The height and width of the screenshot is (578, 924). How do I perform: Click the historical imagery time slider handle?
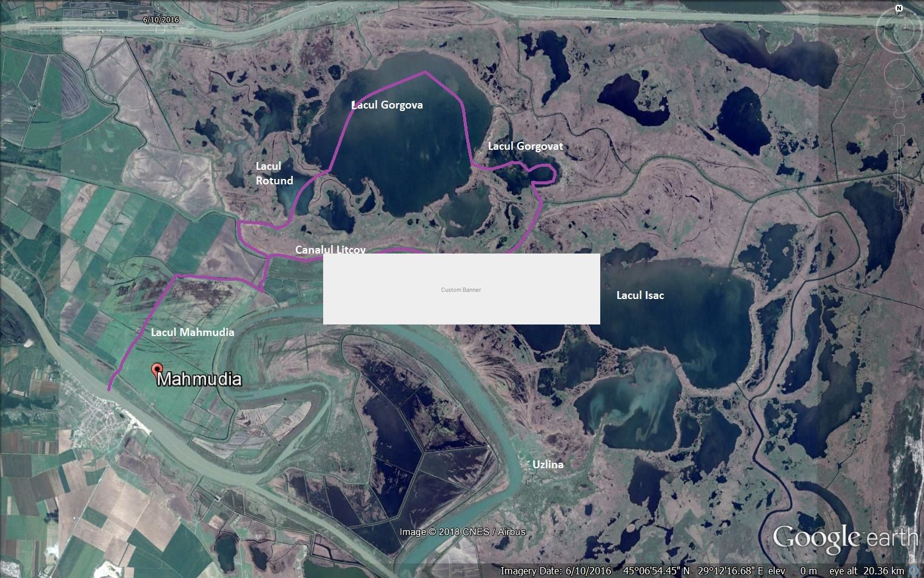point(161,29)
